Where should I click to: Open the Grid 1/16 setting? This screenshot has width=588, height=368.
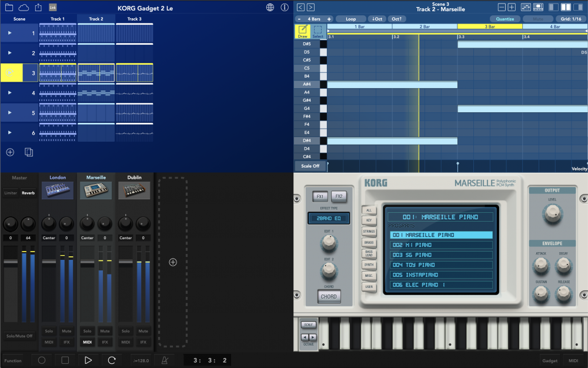click(x=570, y=19)
